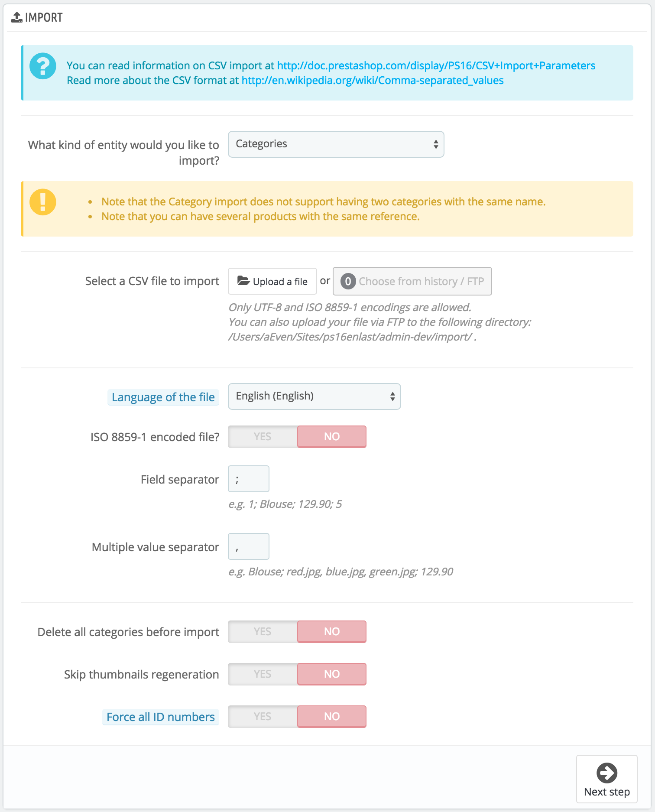Click inside the Field separator input

[248, 479]
